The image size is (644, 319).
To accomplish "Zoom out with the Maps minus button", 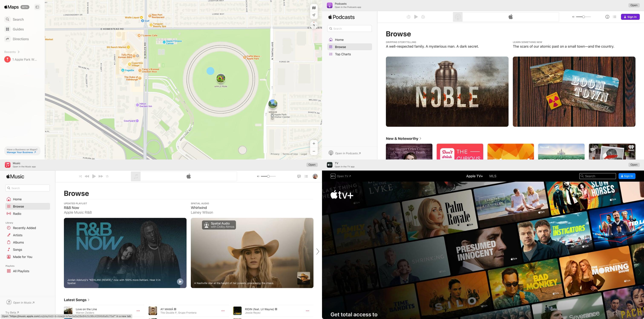I will 314,151.
